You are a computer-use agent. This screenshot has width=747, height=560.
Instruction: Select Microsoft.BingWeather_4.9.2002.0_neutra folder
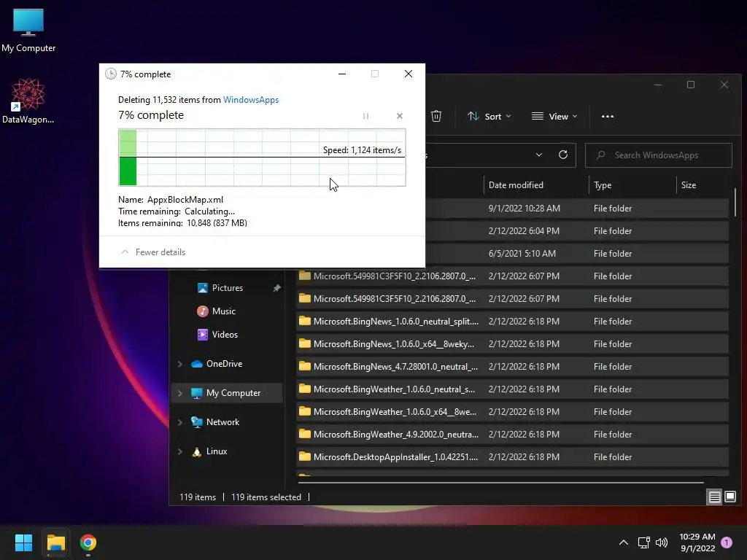pyautogui.click(x=512, y=435)
